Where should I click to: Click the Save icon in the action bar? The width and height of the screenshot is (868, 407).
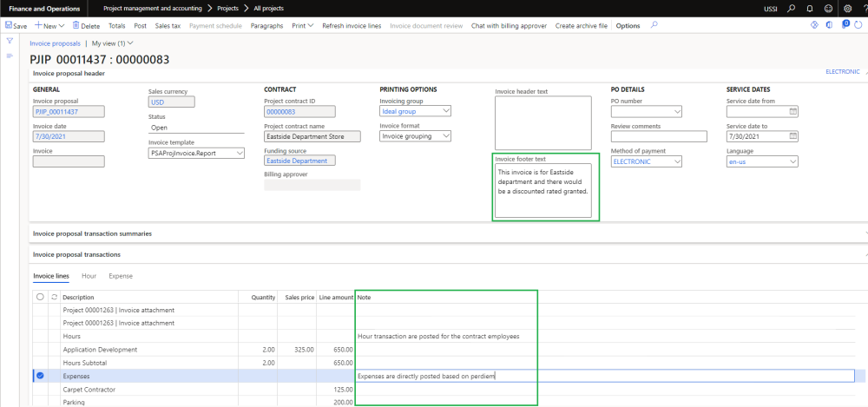tap(10, 26)
